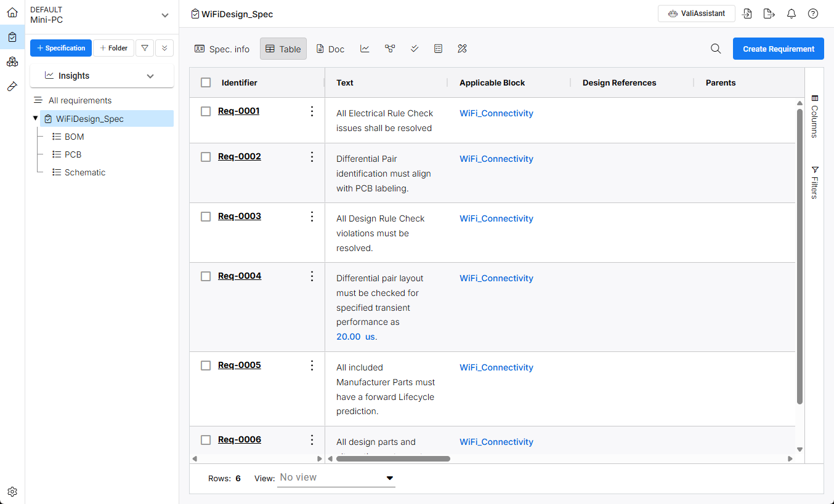Click the Create Requirement button
The width and height of the screenshot is (834, 504).
click(x=778, y=49)
